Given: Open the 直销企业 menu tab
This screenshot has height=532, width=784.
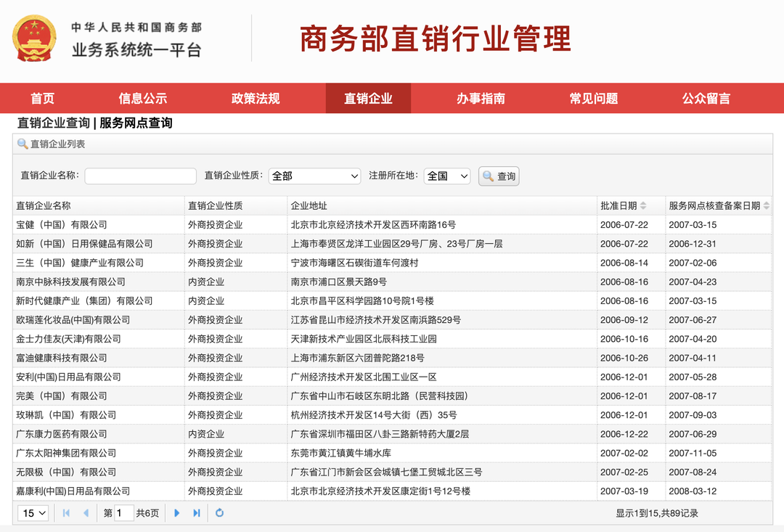Looking at the screenshot, I should pyautogui.click(x=369, y=99).
